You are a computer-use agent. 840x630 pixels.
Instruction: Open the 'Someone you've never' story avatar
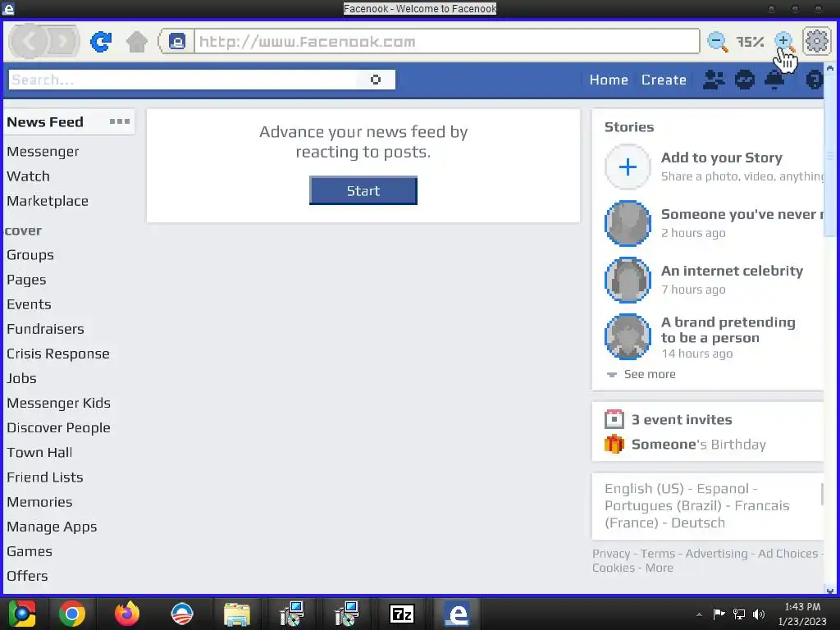[628, 223]
